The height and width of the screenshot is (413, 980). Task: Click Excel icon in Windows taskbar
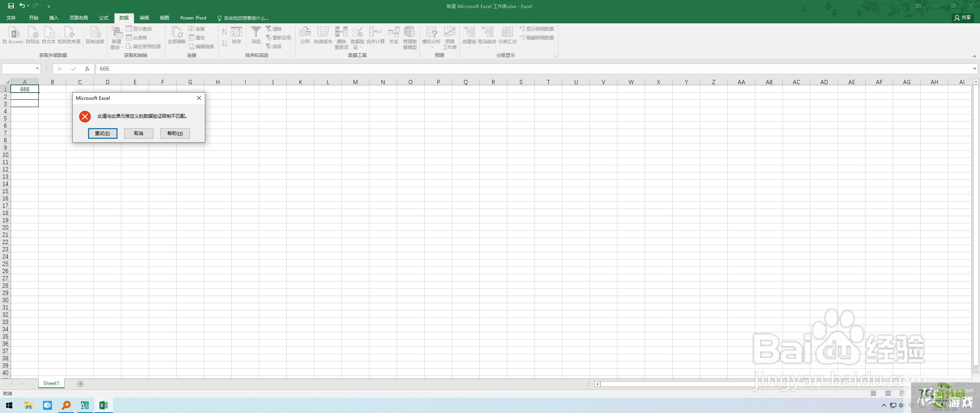[x=101, y=405]
